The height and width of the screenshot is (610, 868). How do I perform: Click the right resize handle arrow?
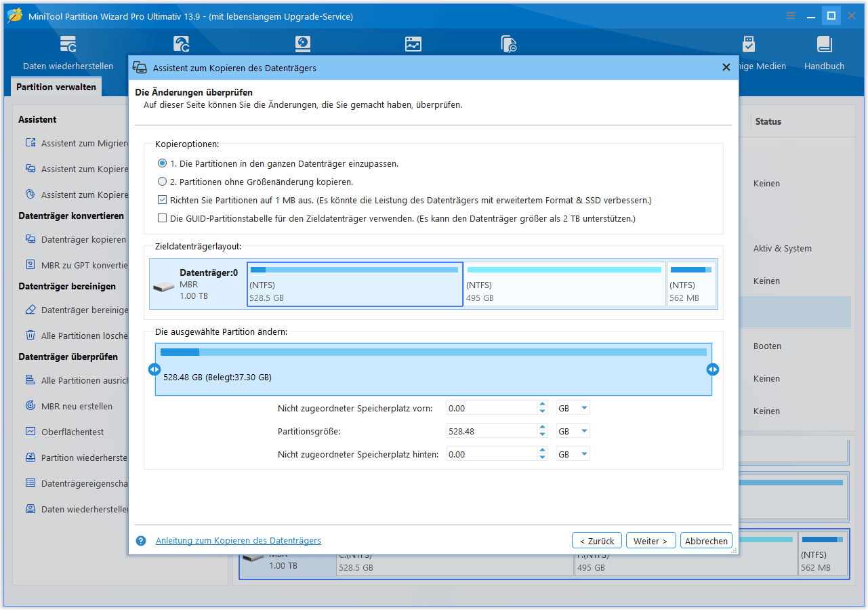click(712, 369)
